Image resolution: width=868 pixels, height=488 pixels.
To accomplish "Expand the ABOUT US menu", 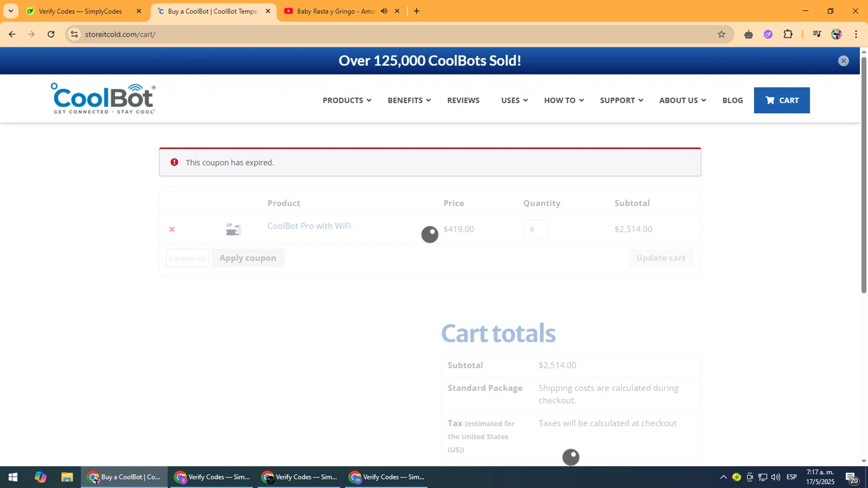I will click(682, 100).
